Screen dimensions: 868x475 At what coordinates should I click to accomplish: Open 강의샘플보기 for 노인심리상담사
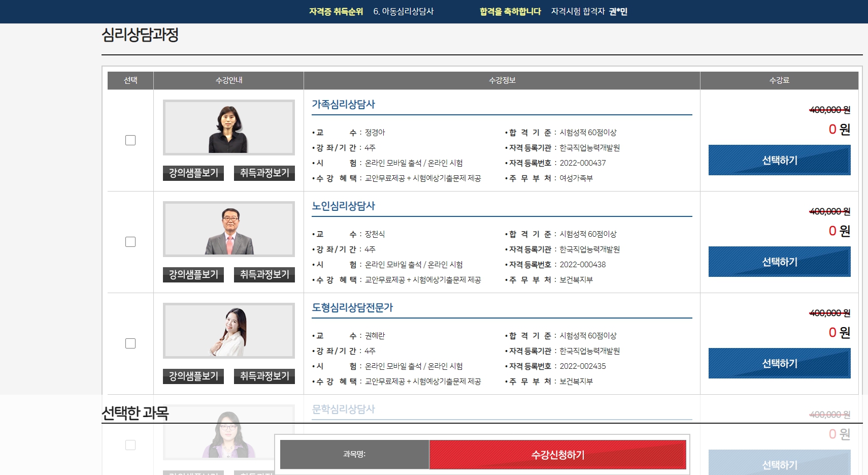pyautogui.click(x=193, y=274)
